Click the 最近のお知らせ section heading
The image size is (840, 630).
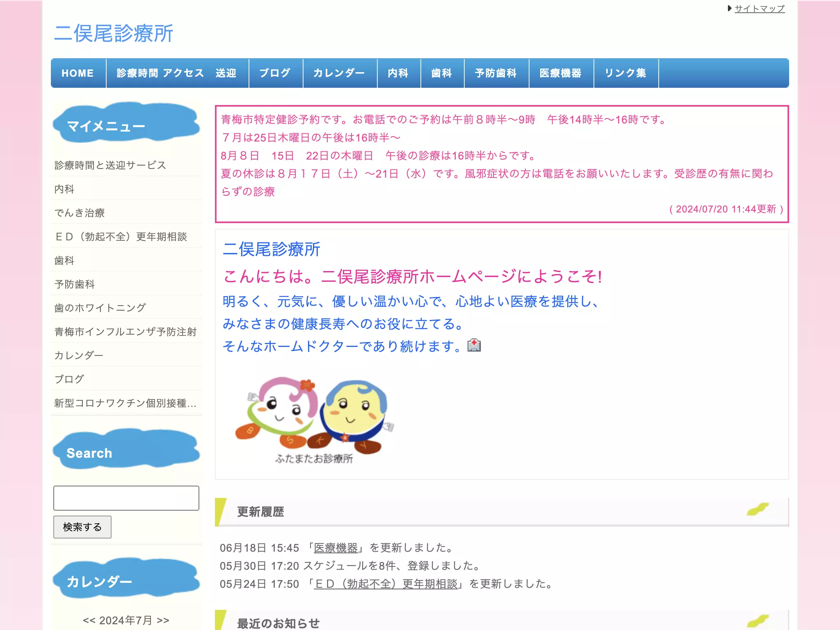coord(278,623)
